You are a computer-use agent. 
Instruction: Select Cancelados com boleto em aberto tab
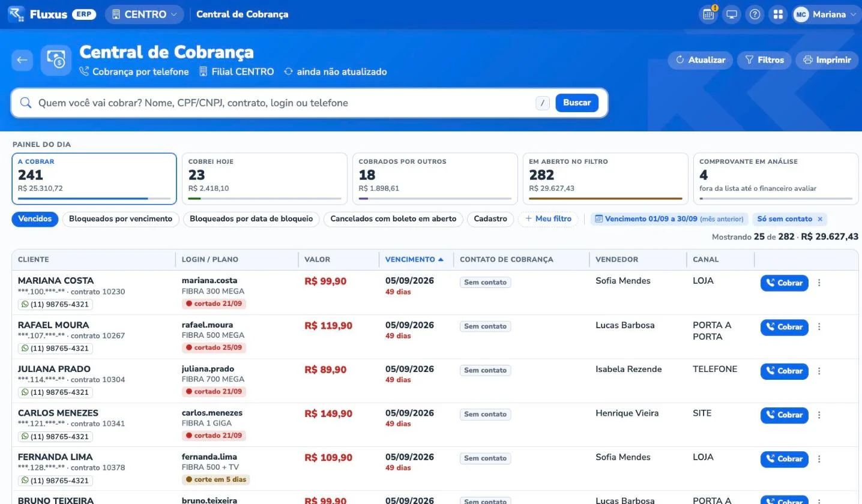[x=393, y=219]
